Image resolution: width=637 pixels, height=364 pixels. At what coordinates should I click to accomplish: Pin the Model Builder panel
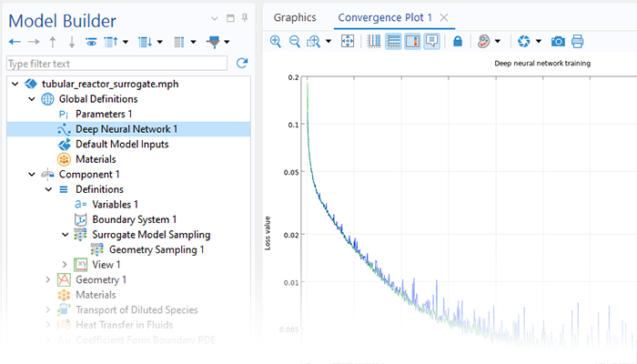click(245, 18)
